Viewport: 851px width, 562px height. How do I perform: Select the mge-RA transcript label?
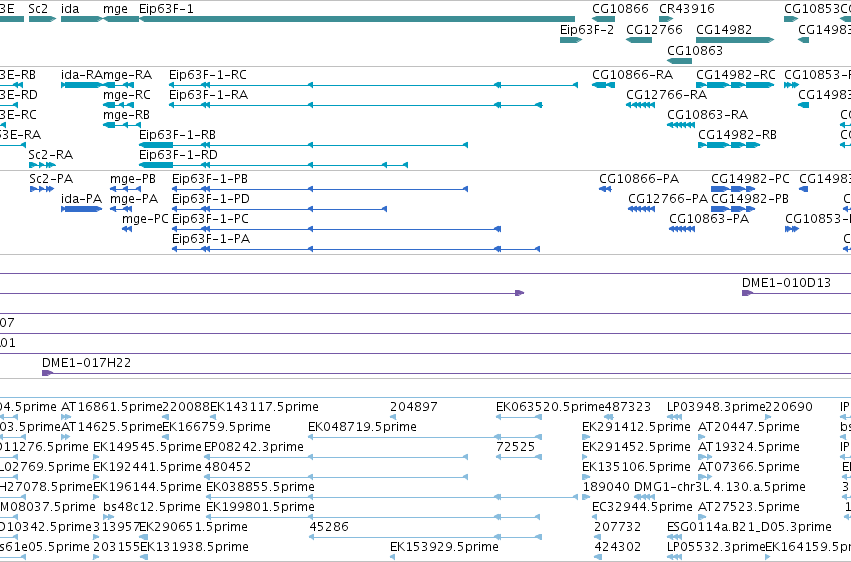click(x=128, y=75)
